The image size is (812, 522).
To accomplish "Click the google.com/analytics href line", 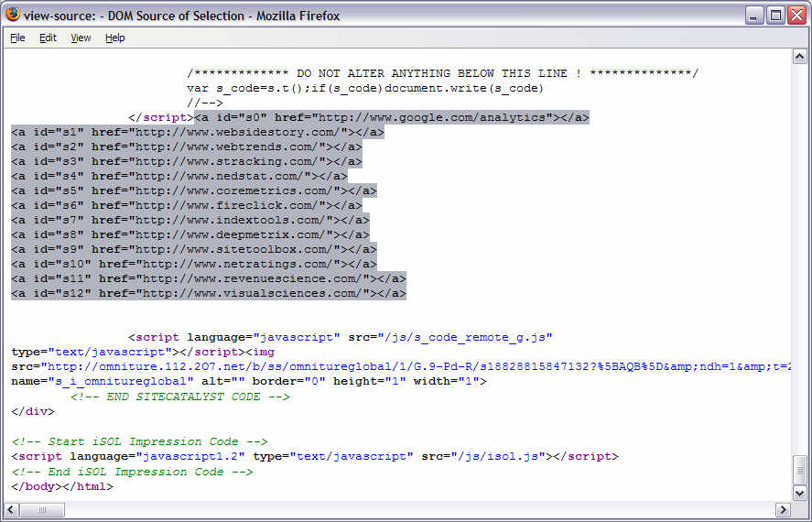I will [x=392, y=117].
